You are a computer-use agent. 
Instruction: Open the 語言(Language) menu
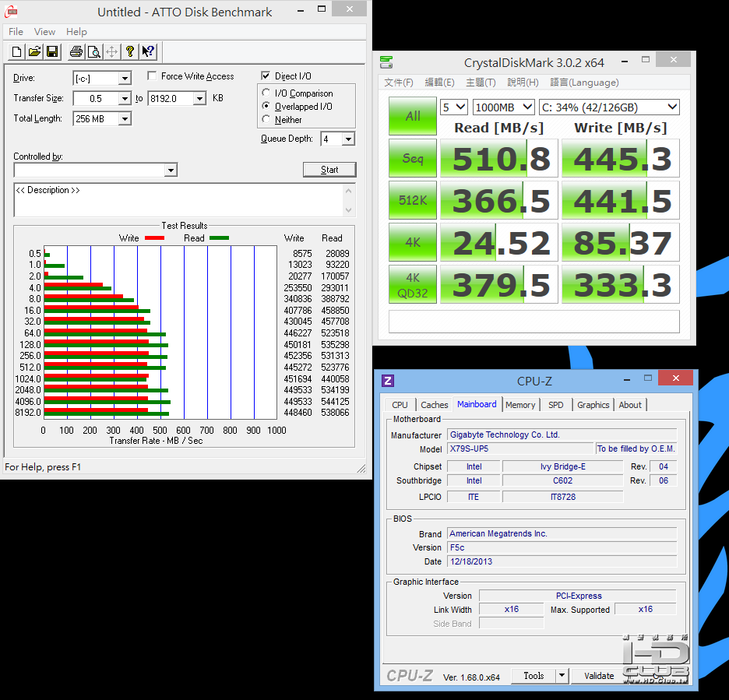584,83
